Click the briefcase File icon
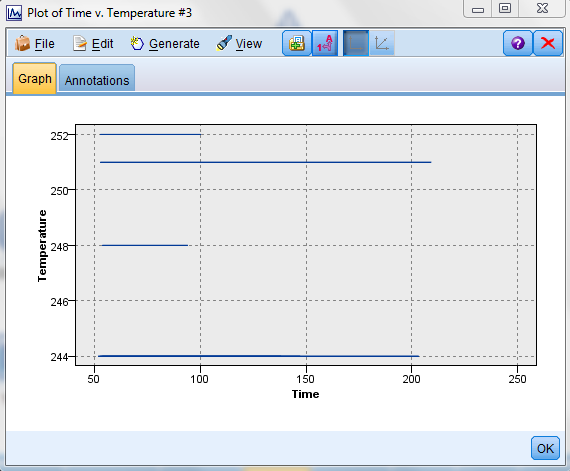Viewport: 570px width, 471px height. 22,44
